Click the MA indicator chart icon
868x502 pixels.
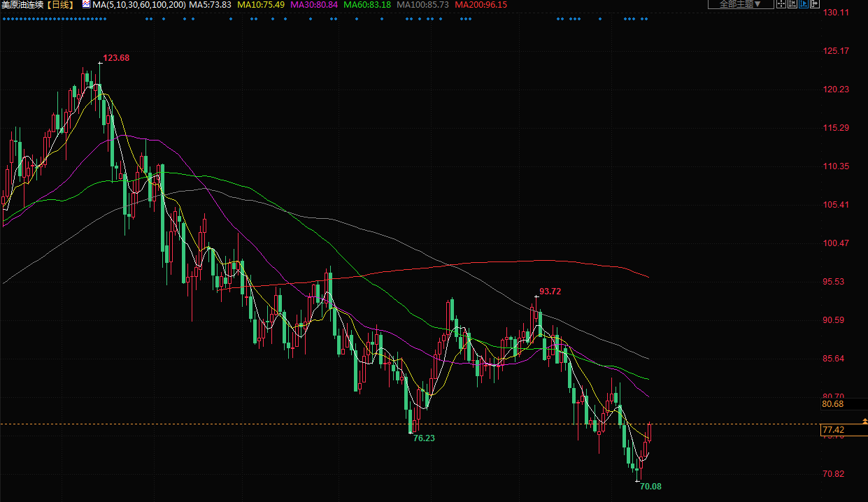coord(86,4)
